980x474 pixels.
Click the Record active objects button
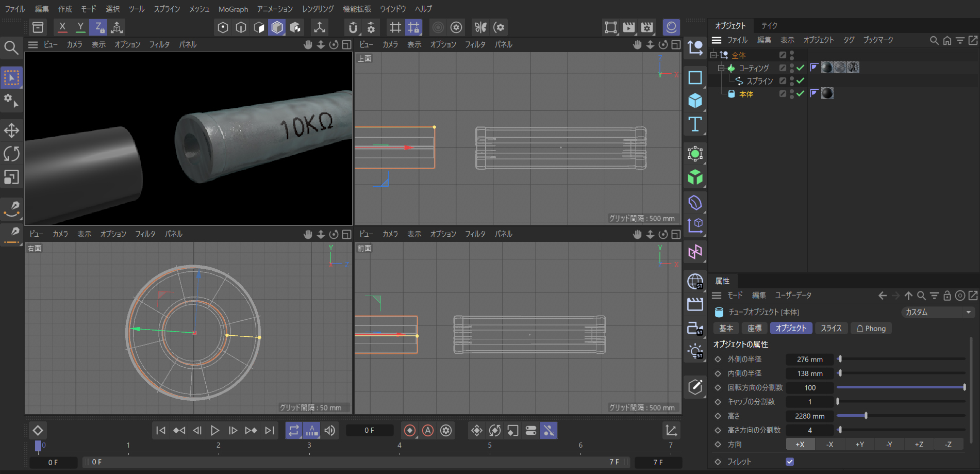point(410,430)
